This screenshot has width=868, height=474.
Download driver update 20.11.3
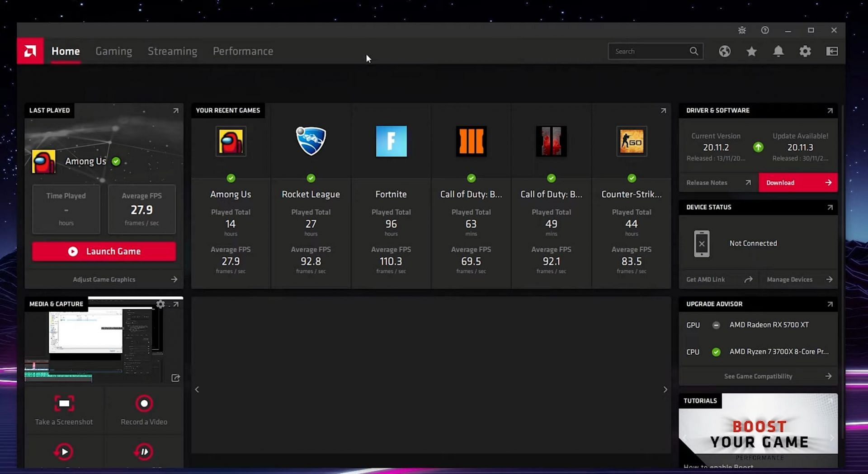pos(798,183)
